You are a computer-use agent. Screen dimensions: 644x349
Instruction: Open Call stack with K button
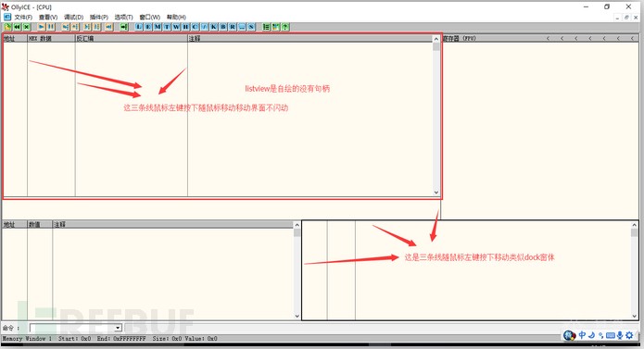[214, 27]
